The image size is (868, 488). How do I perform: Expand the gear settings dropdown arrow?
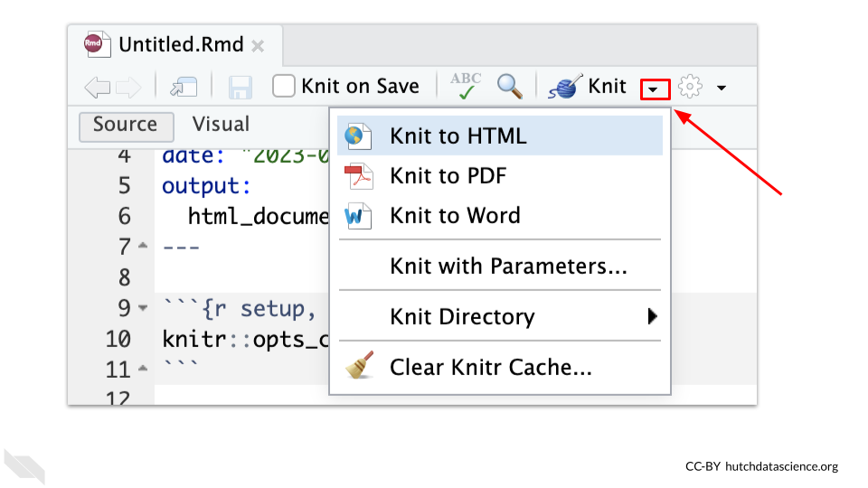722,88
